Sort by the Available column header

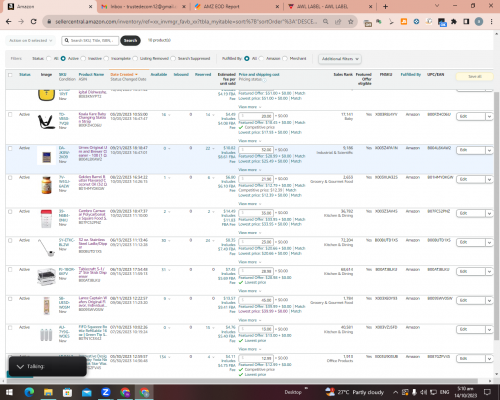click(x=159, y=74)
